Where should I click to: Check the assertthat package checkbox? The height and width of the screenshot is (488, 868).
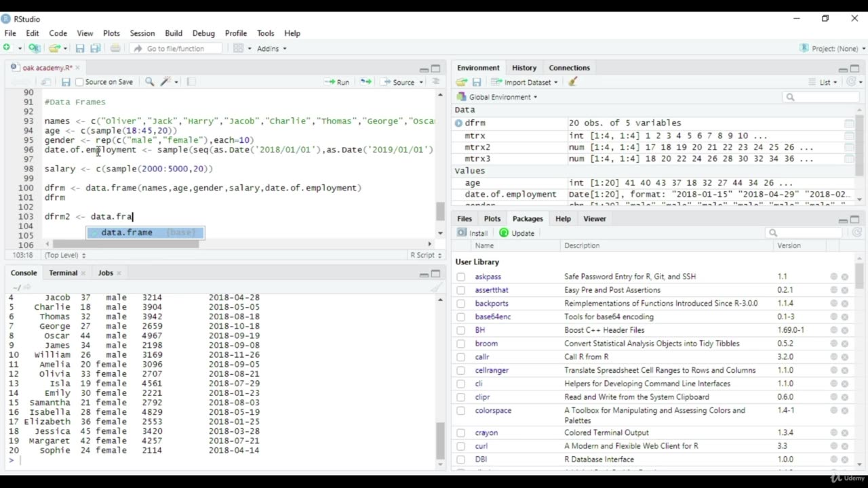pos(461,290)
